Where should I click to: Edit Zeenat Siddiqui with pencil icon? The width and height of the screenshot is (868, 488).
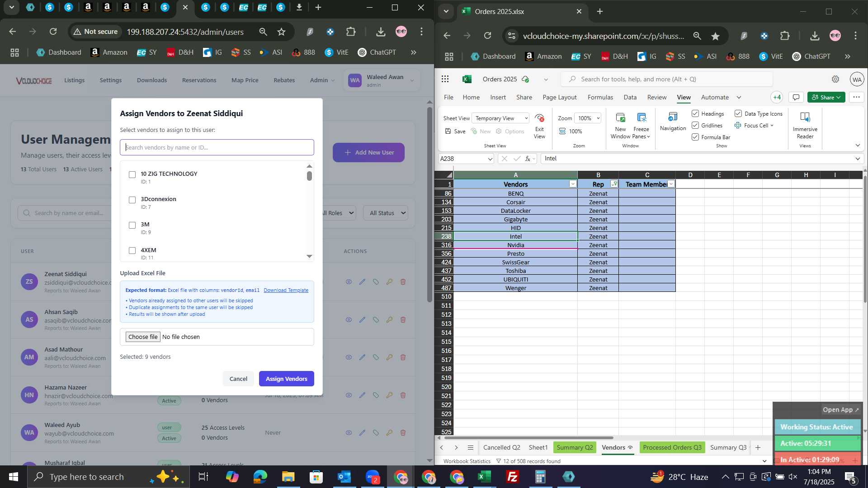[x=362, y=282]
